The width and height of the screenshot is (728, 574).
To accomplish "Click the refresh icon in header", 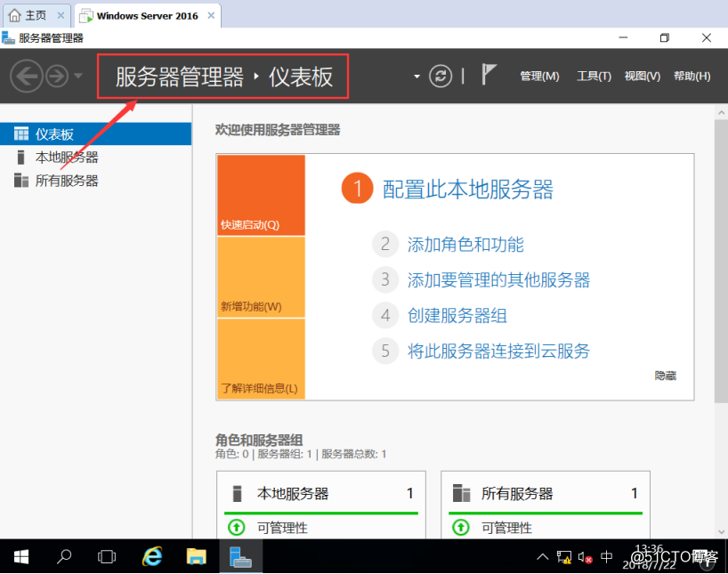I will click(441, 76).
